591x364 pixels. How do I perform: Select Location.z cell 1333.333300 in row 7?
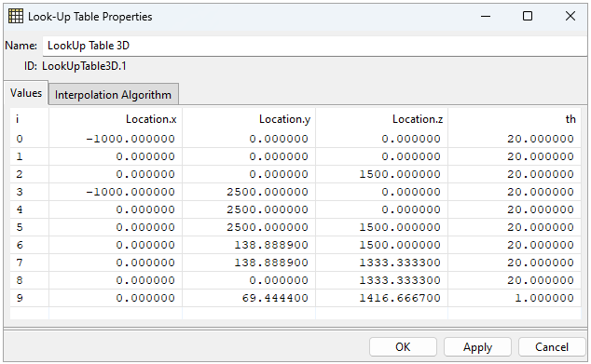382,263
